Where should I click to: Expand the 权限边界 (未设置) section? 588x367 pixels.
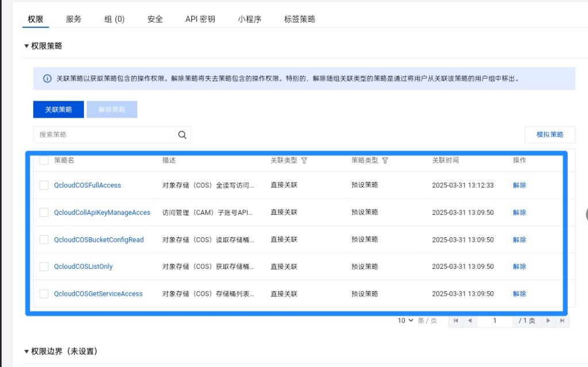(x=26, y=351)
